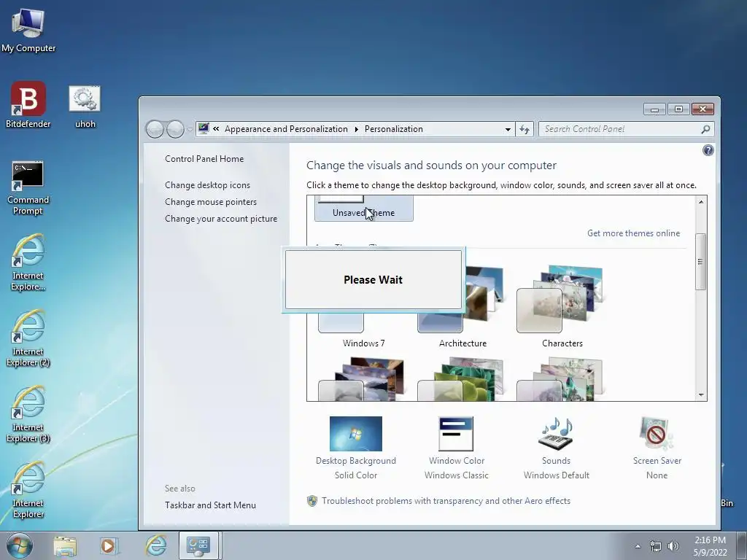Select the Unsaved Theme item
Screen dimensions: 747x560
363,209
